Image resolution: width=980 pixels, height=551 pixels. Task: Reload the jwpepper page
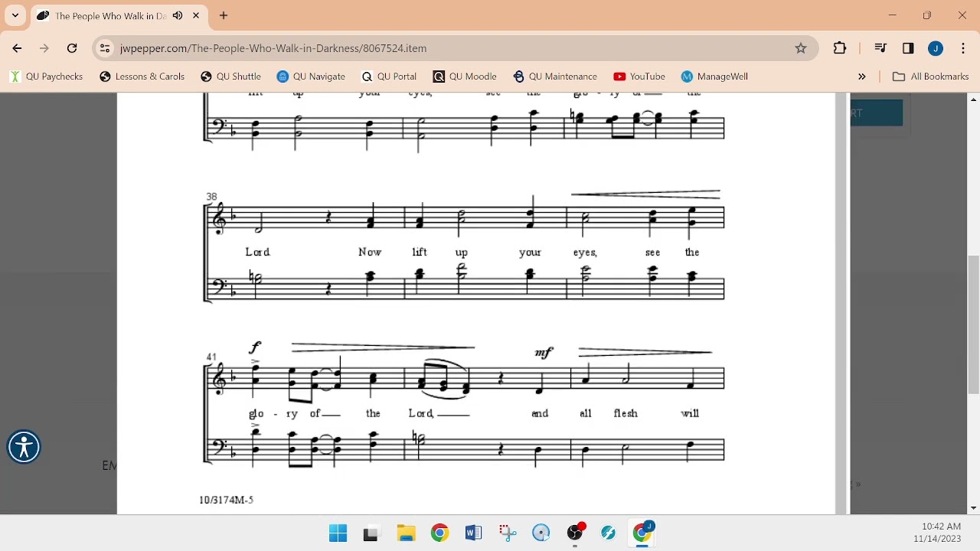(72, 48)
